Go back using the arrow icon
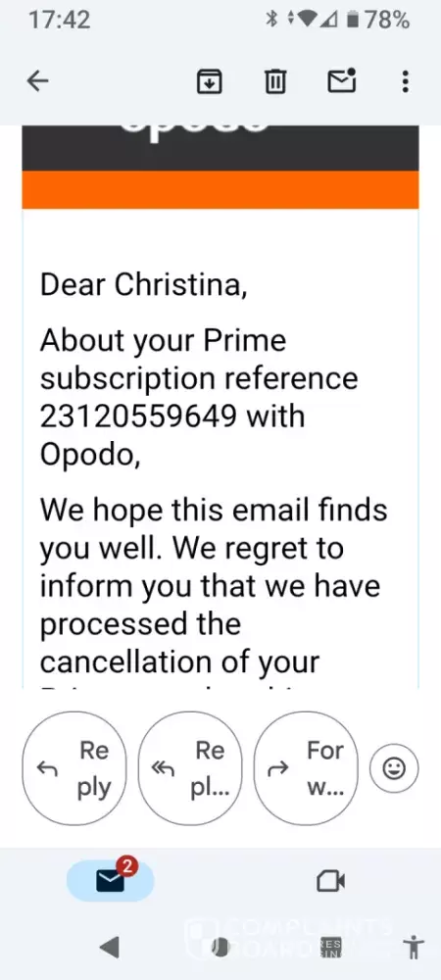 click(x=38, y=81)
